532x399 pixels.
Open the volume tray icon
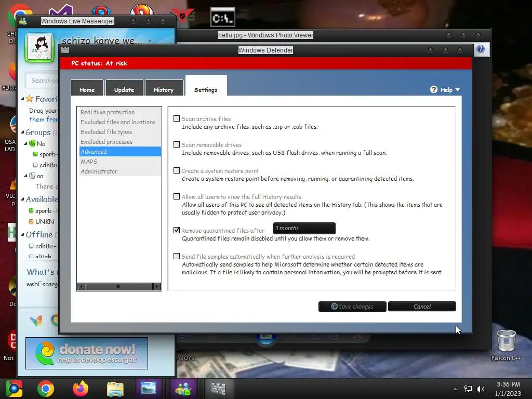click(x=481, y=389)
